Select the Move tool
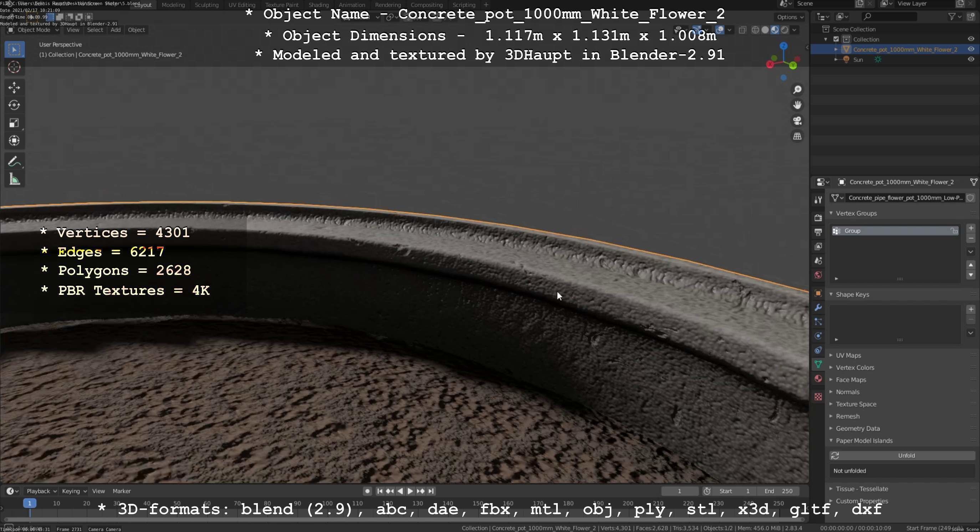Screen dimensions: 980x532 click(15, 87)
